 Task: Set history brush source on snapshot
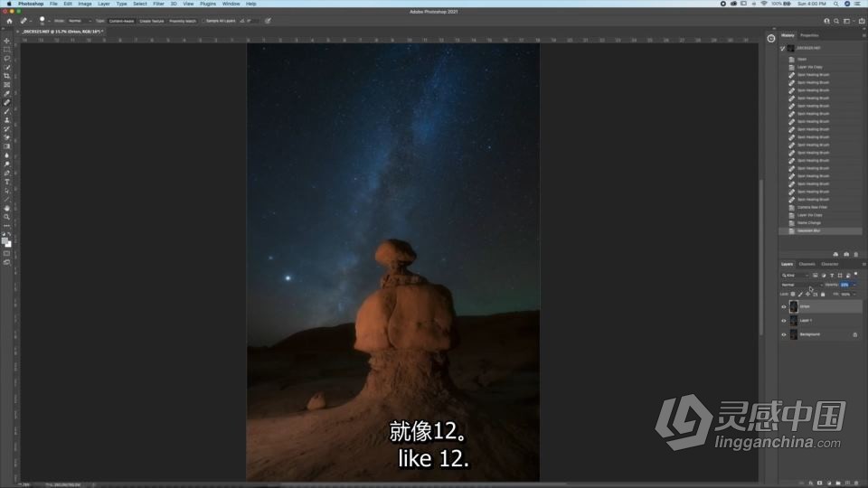[x=783, y=48]
